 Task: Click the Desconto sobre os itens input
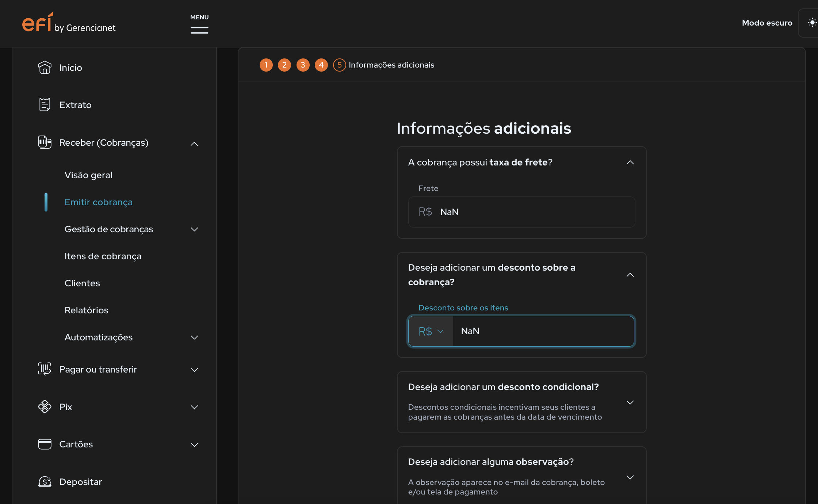(543, 331)
